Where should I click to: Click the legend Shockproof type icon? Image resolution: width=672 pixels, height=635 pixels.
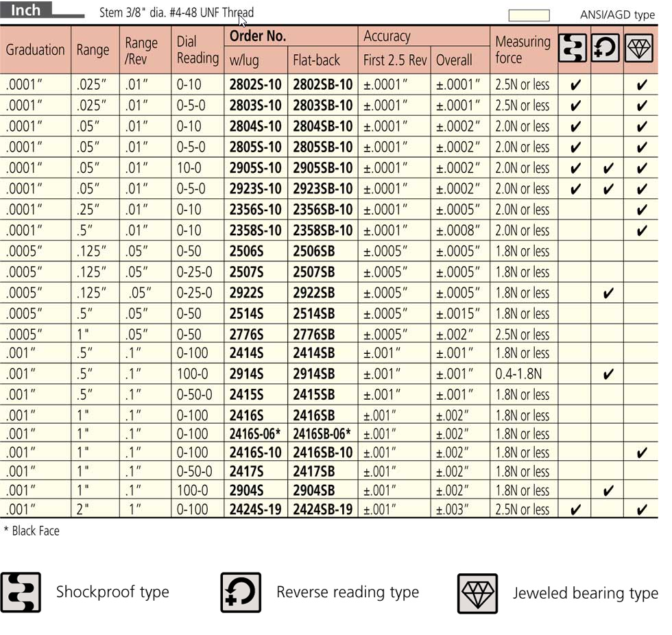click(21, 592)
